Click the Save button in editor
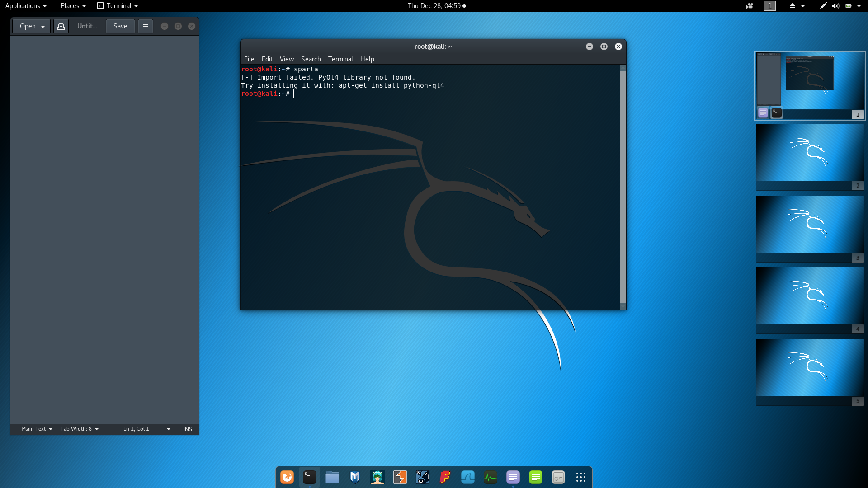 pos(120,26)
